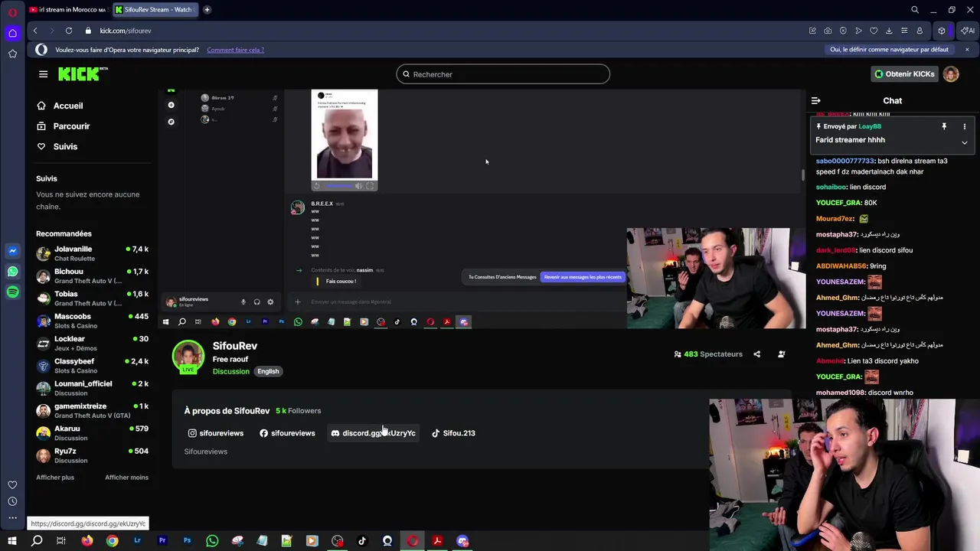Open the sidebar three-dots options

click(x=12, y=518)
